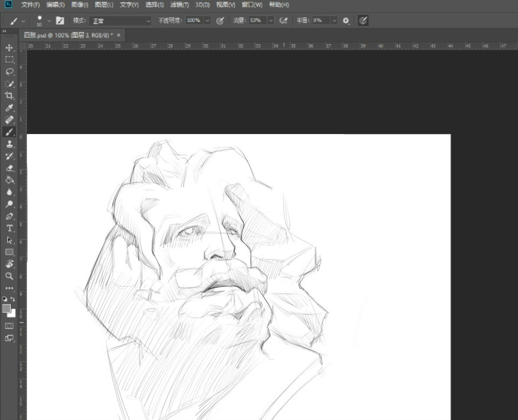Open the 图像(I) menu
The image size is (518, 420).
(80, 5)
